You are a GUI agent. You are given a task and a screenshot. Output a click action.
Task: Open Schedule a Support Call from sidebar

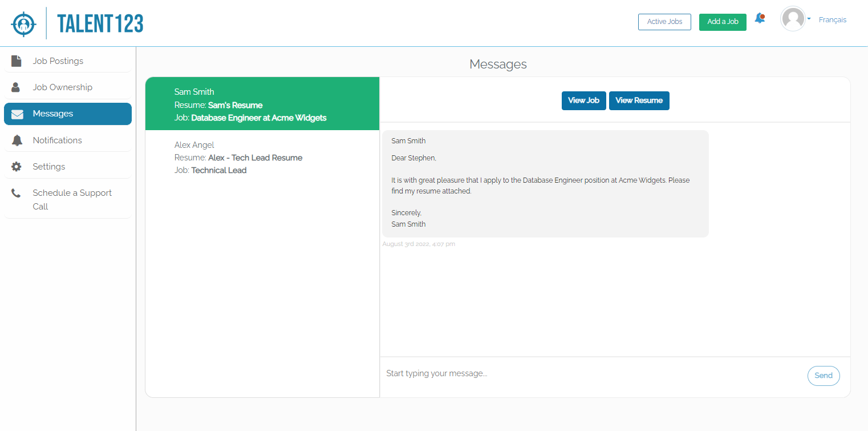tap(72, 199)
